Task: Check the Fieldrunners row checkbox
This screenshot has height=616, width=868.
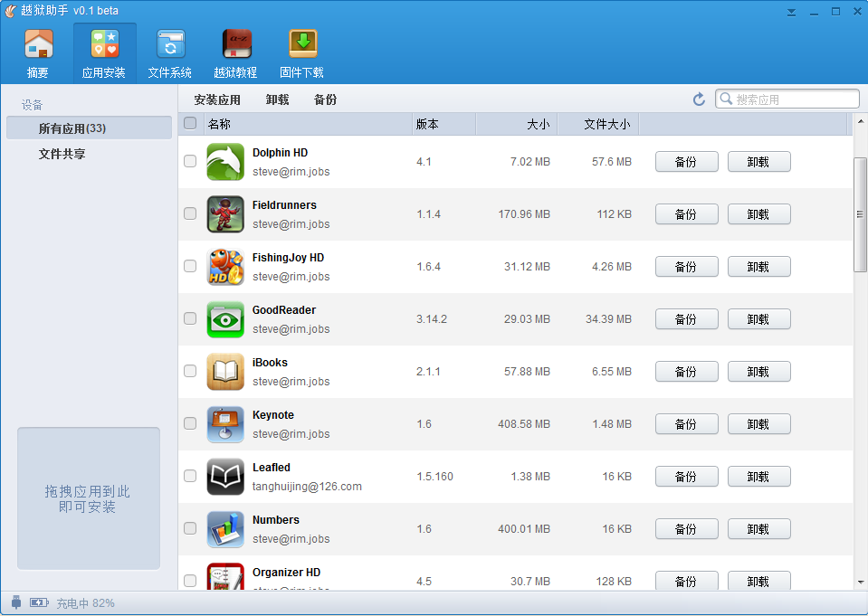Action: [x=190, y=214]
